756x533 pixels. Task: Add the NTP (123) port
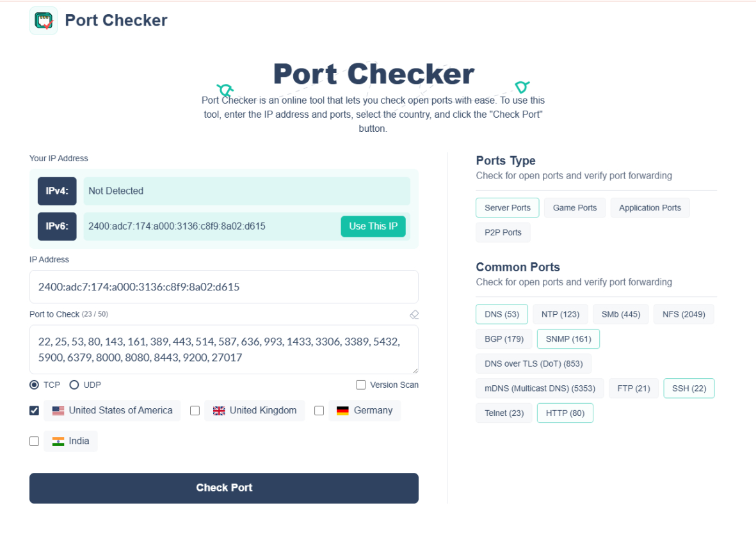coord(560,314)
